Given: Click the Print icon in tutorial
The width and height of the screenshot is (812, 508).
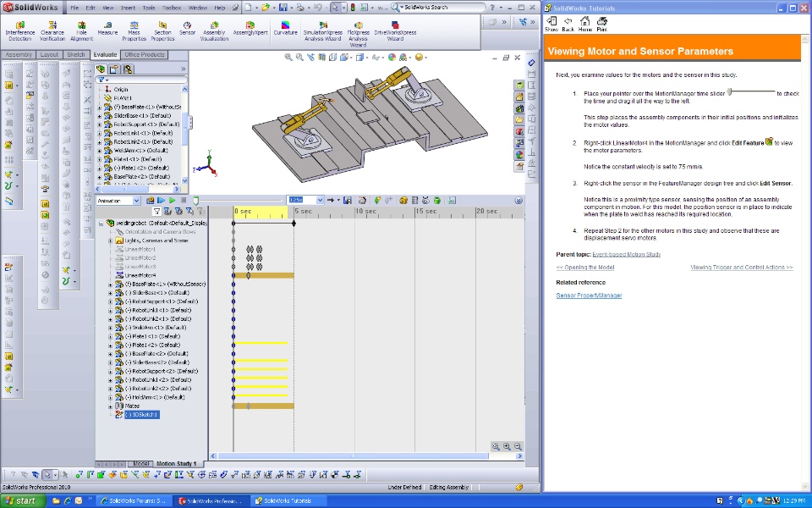Looking at the screenshot, I should (x=602, y=23).
